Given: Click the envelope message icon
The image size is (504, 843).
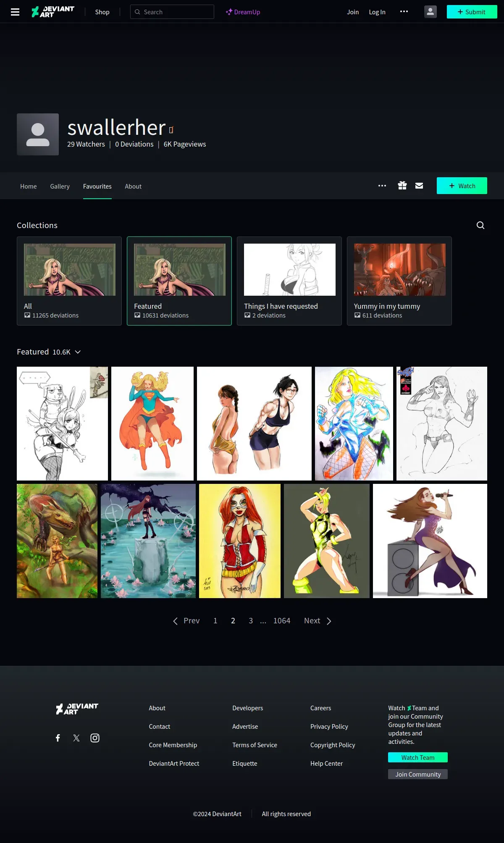Looking at the screenshot, I should pos(419,186).
